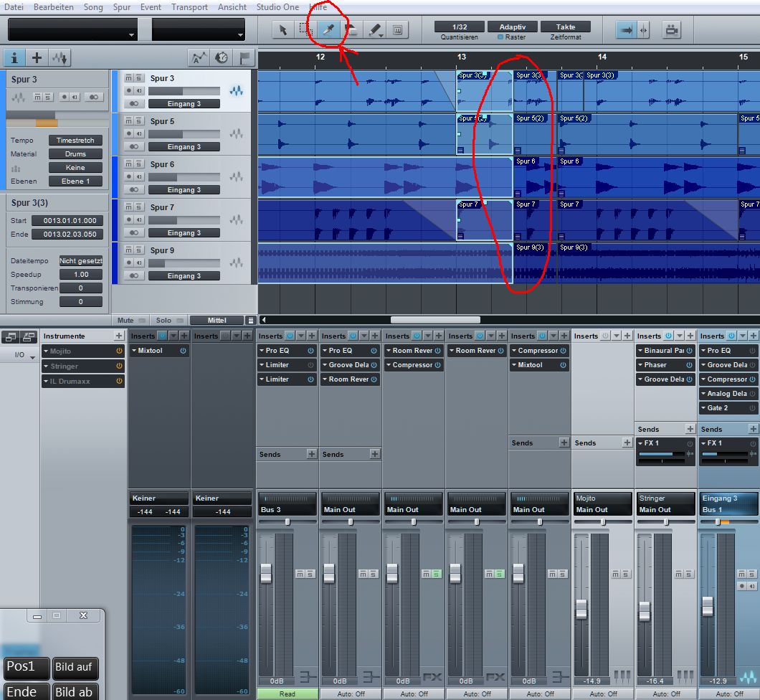This screenshot has height=700, width=760.
Task: Click the waveform icon beside the add-tracks plus
Action: click(60, 58)
